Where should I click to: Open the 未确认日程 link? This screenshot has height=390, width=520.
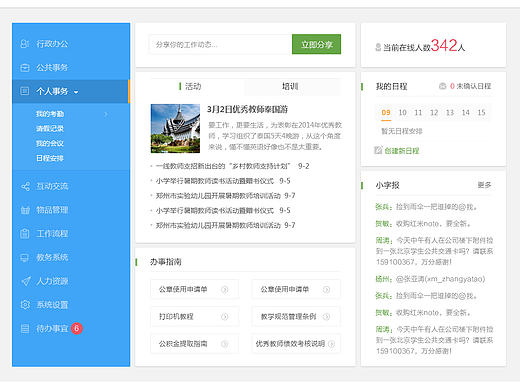click(473, 86)
